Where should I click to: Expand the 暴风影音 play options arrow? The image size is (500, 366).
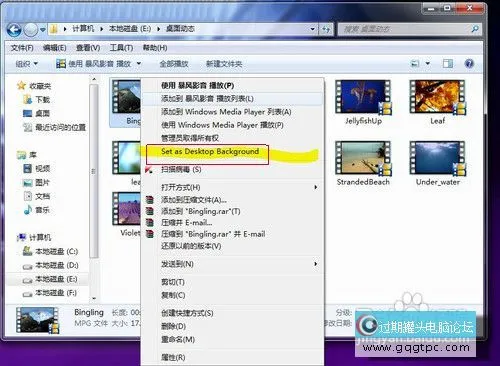pyautogui.click(x=139, y=64)
